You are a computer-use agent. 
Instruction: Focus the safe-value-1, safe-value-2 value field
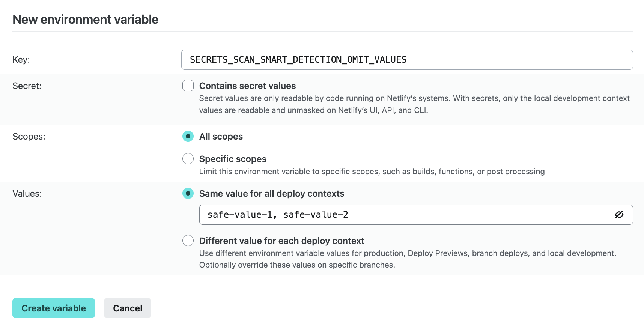[x=416, y=215]
